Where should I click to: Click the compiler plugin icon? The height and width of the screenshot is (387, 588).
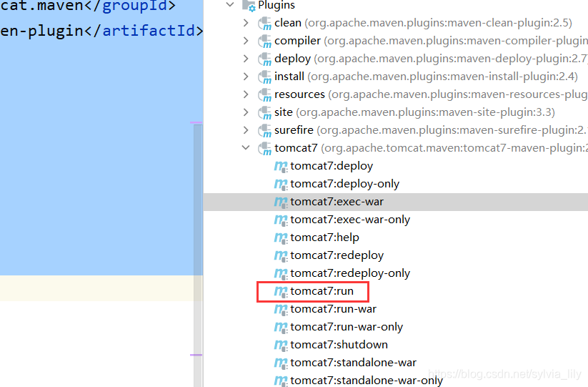(265, 41)
